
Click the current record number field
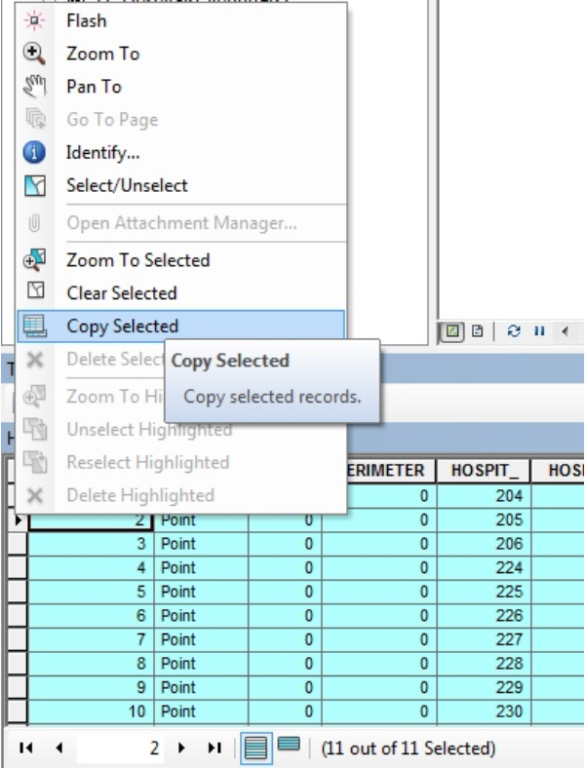click(x=120, y=748)
